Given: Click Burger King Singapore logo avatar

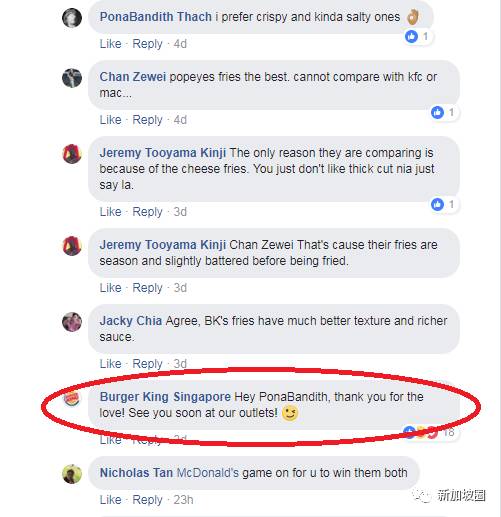Looking at the screenshot, I should 72,398.
